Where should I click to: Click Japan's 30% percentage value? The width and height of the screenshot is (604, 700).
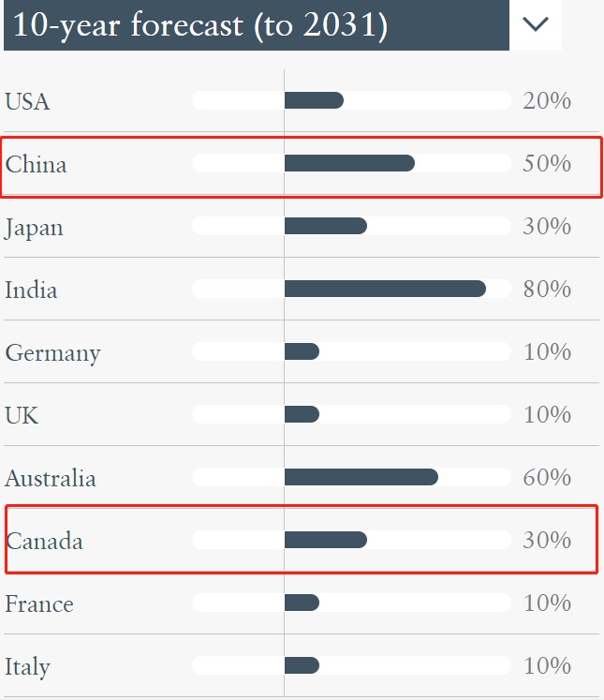(x=547, y=227)
